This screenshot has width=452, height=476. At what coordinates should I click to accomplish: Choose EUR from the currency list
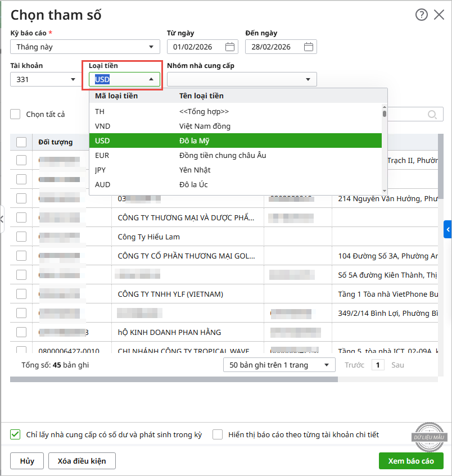(235, 155)
